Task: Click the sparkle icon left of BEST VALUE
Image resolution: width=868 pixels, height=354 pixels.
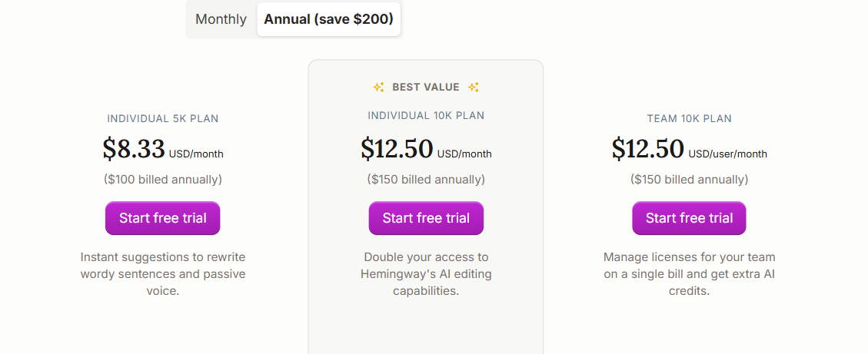Action: (x=378, y=87)
